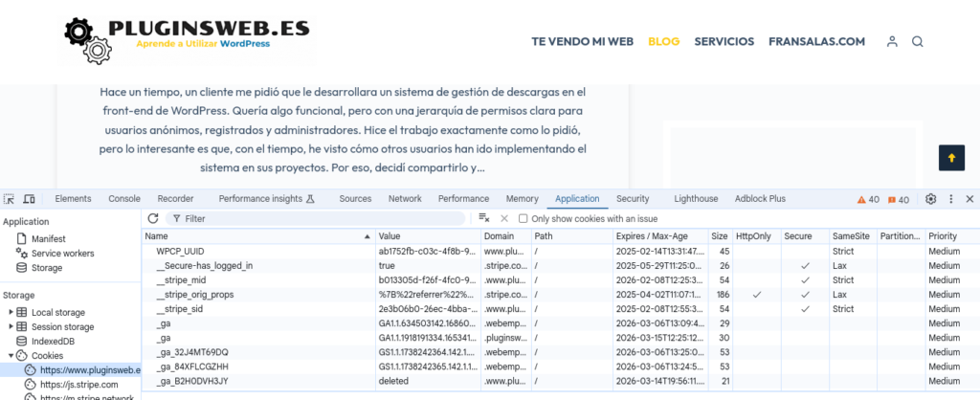Sort by Value column header

click(x=428, y=237)
